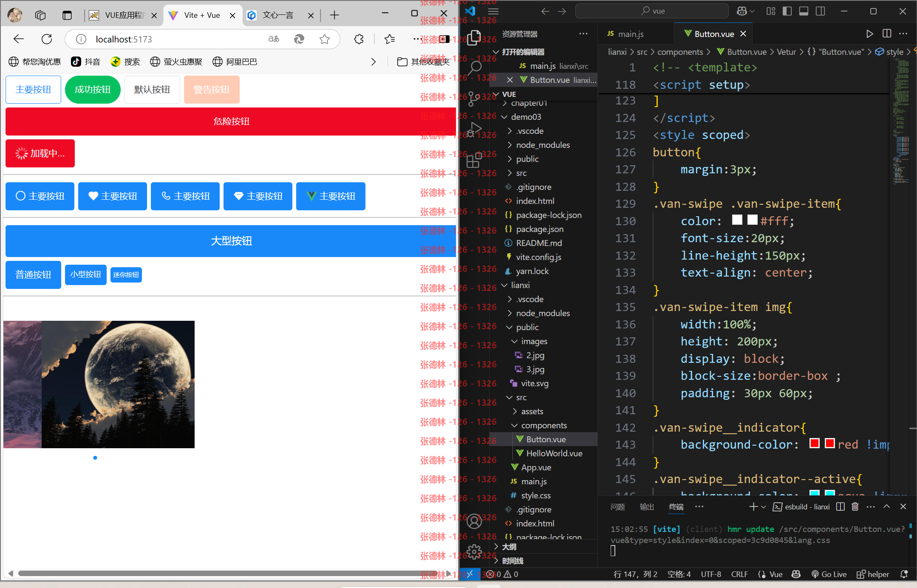Click Go Live in the status bar
This screenshot has width=917, height=588.
[829, 574]
